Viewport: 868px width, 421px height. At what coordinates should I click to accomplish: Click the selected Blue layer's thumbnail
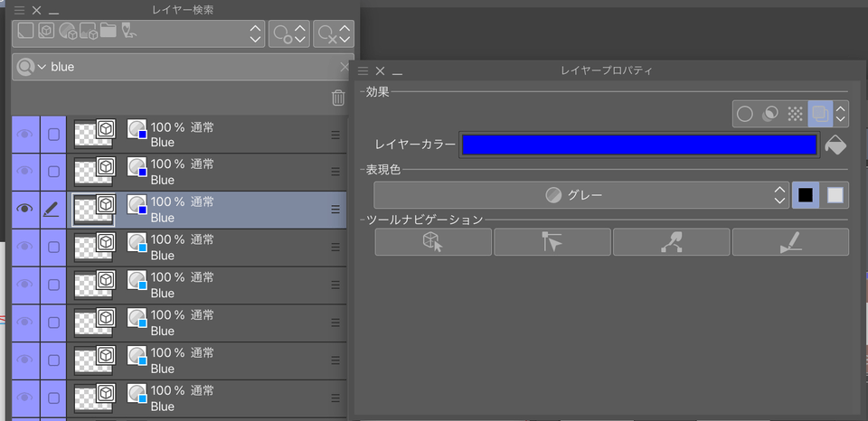click(93, 210)
